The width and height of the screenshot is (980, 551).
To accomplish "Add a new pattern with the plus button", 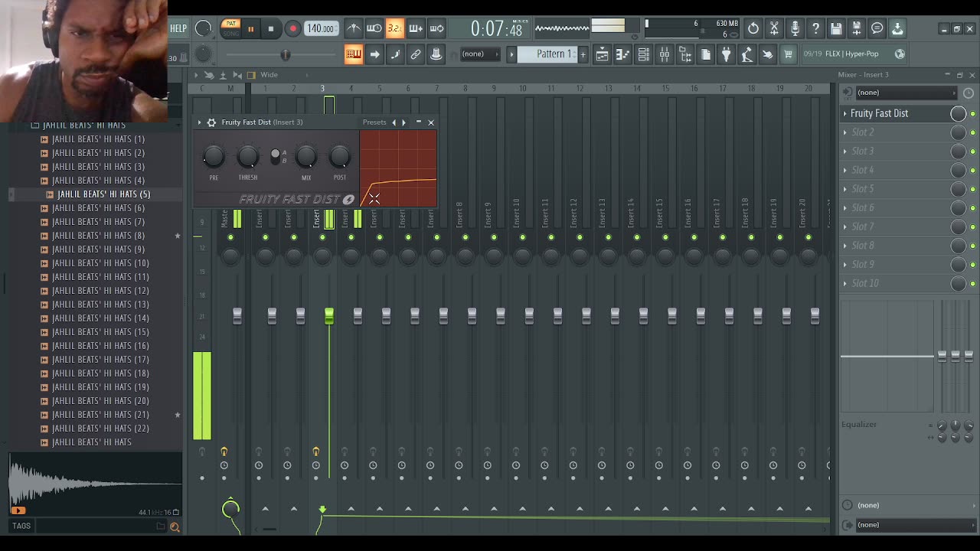I will (583, 54).
